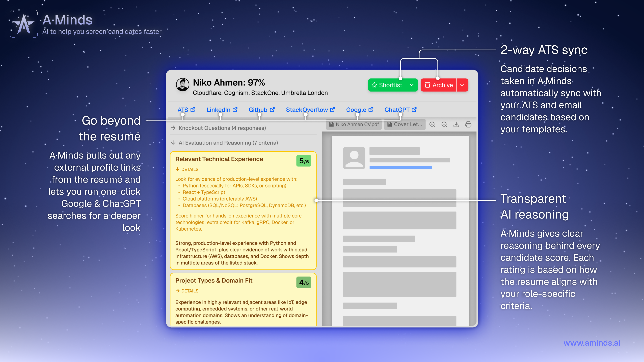Click the zoom out magnifier icon
The width and height of the screenshot is (644, 362).
[x=444, y=124]
